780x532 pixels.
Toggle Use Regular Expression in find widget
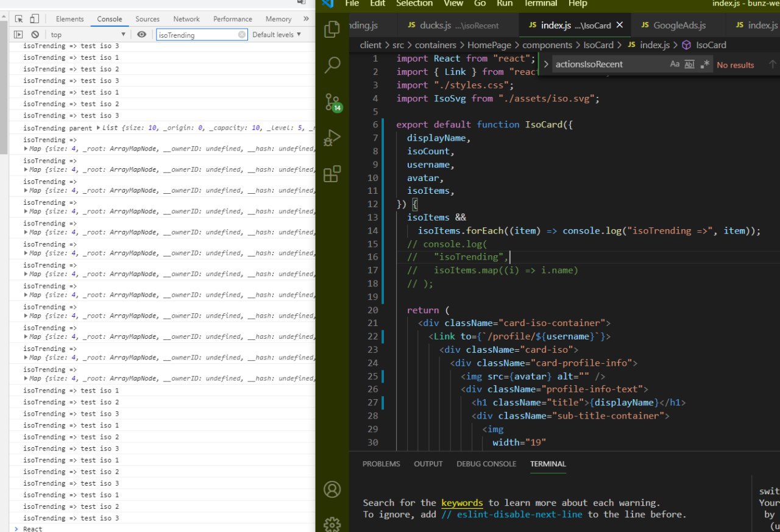point(705,65)
